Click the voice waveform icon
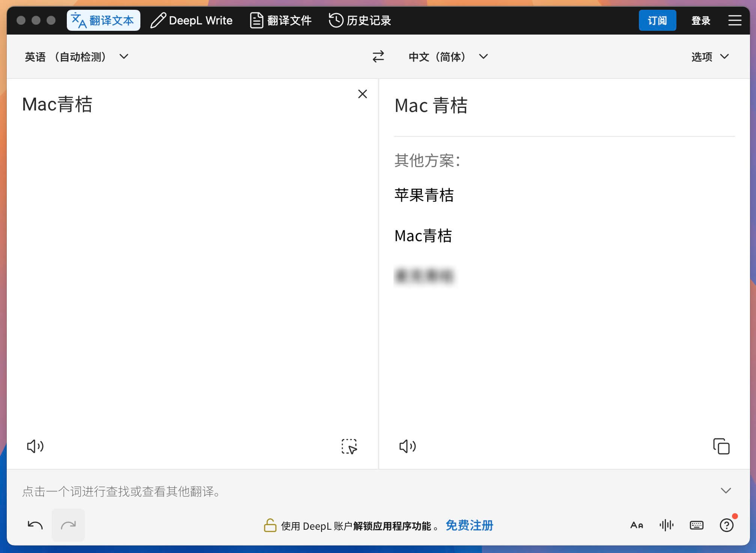The width and height of the screenshot is (756, 553). click(x=667, y=525)
